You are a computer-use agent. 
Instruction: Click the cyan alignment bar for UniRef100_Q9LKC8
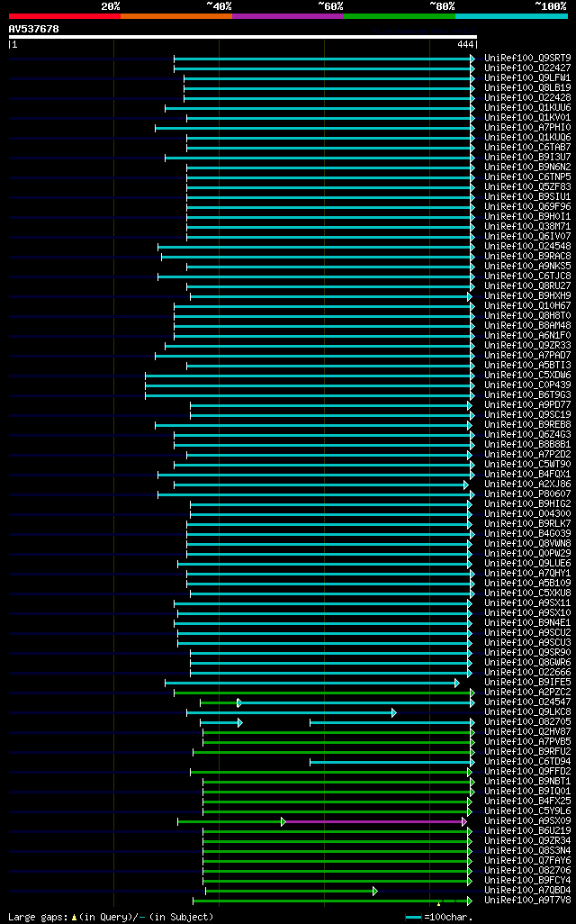pyautogui.click(x=292, y=713)
